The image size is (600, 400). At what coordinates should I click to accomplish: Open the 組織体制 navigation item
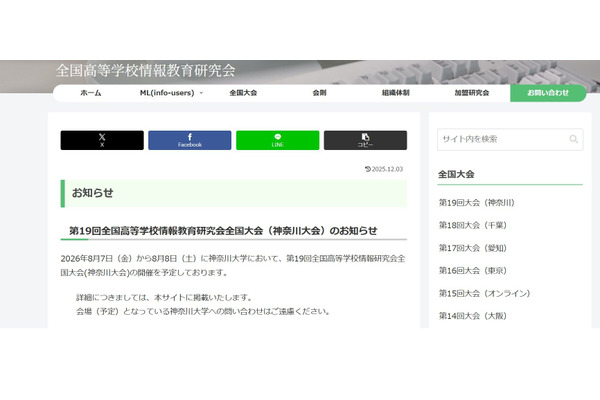(x=396, y=93)
